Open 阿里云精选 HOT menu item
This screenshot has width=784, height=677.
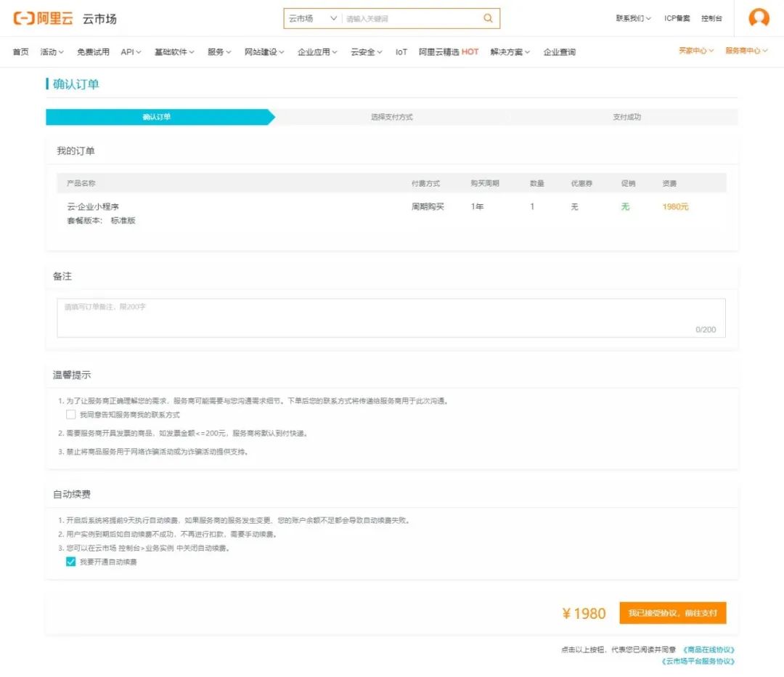449,52
